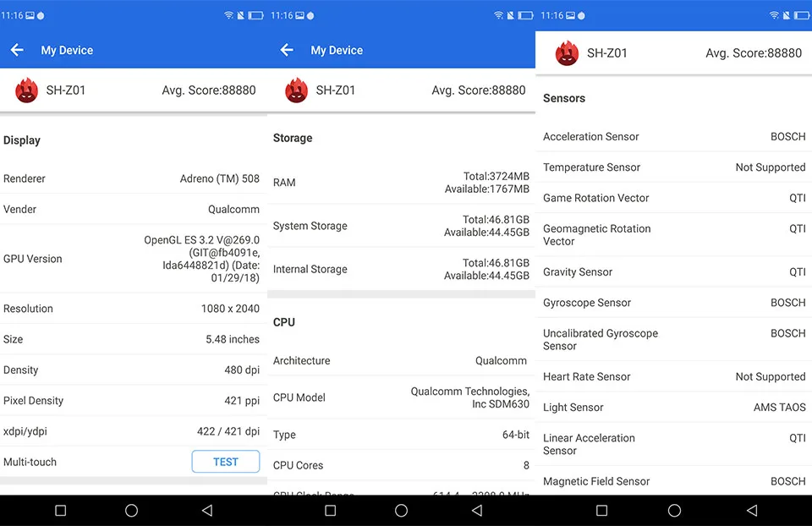Tap the CPU Cores row label
The height and width of the screenshot is (526, 812).
298,465
